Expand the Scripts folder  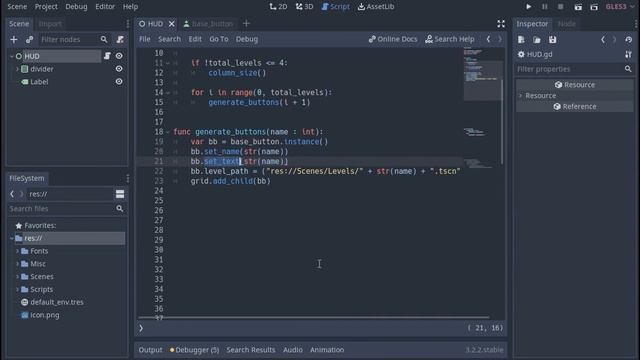(x=17, y=289)
